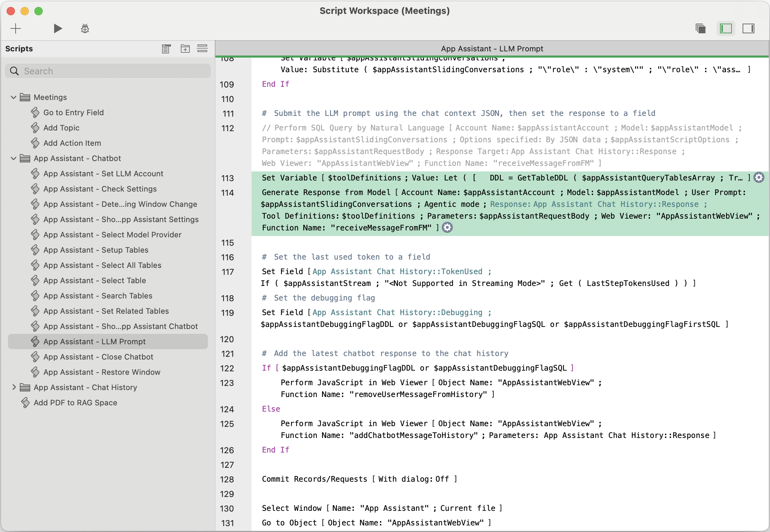770x532 pixels.
Task: Click script icon beside App Assistant - Select Table
Action: coord(35,281)
